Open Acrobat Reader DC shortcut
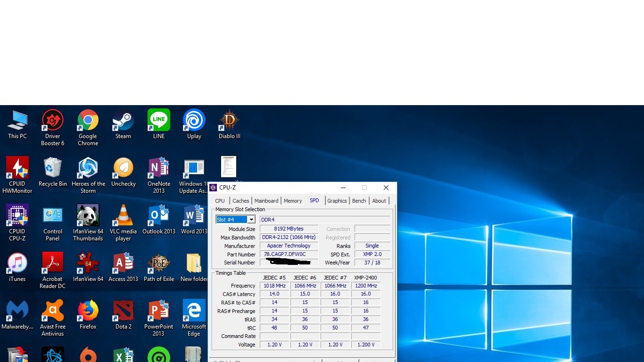This screenshot has height=362, width=644. 53,271
